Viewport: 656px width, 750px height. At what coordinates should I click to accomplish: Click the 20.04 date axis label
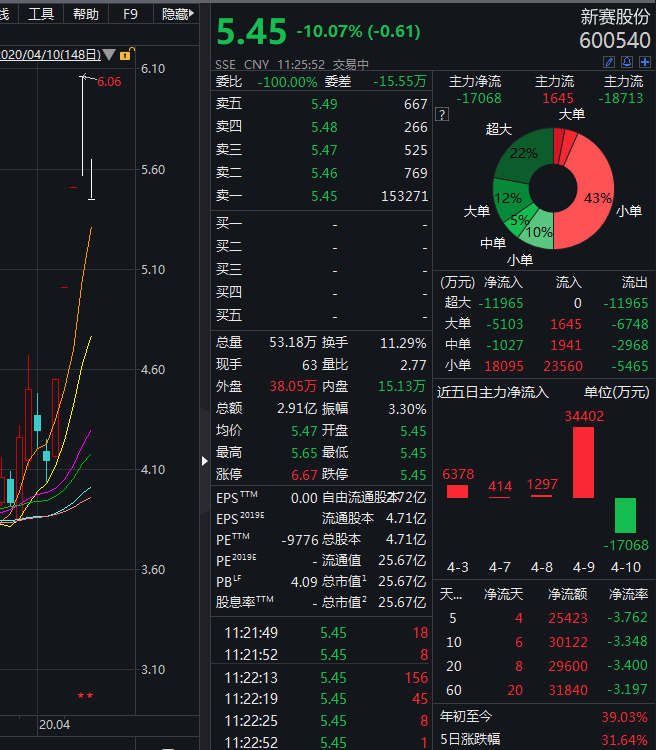click(54, 725)
